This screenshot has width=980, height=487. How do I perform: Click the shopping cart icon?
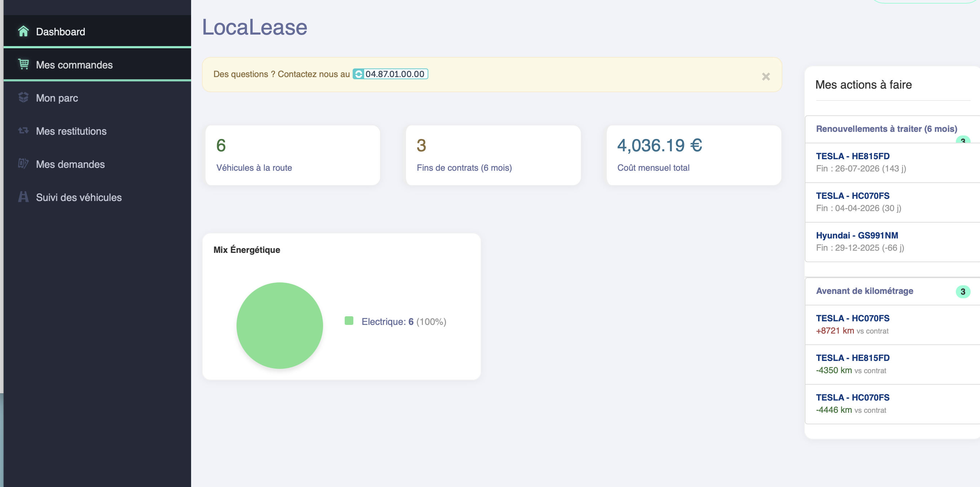(x=23, y=64)
